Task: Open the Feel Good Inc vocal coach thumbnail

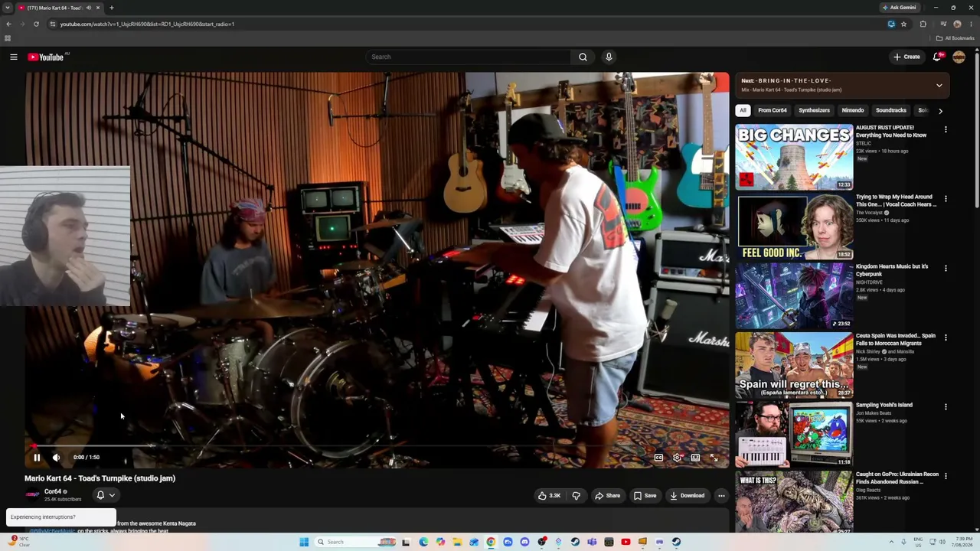Action: coord(794,227)
